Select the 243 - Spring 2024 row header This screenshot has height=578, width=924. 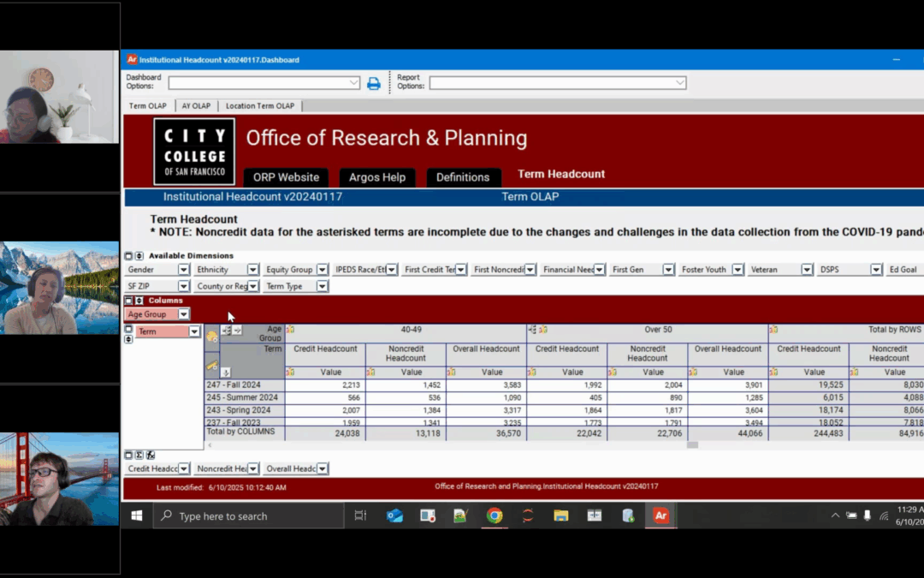tap(245, 410)
